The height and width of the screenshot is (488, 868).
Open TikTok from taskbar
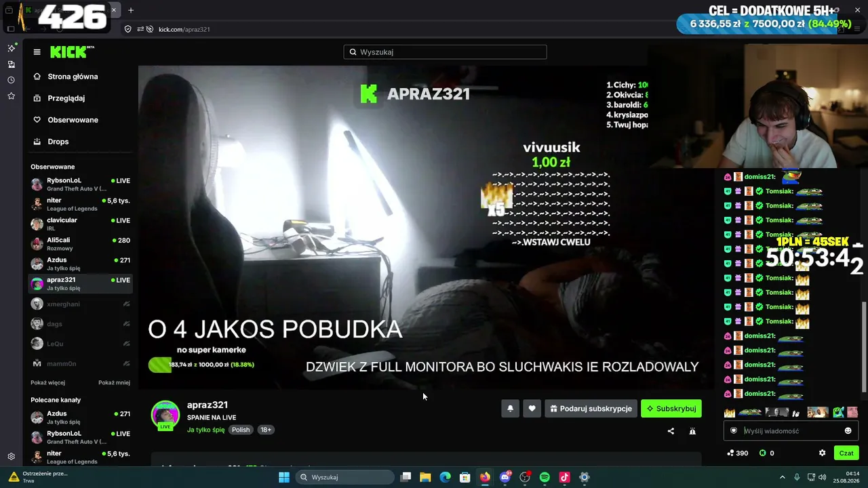point(564,477)
